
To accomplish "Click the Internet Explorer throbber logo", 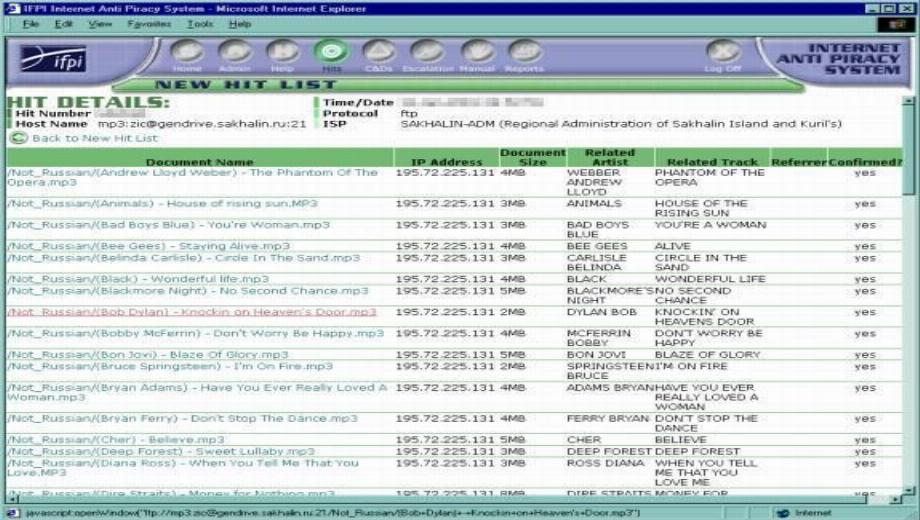I will (x=895, y=24).
